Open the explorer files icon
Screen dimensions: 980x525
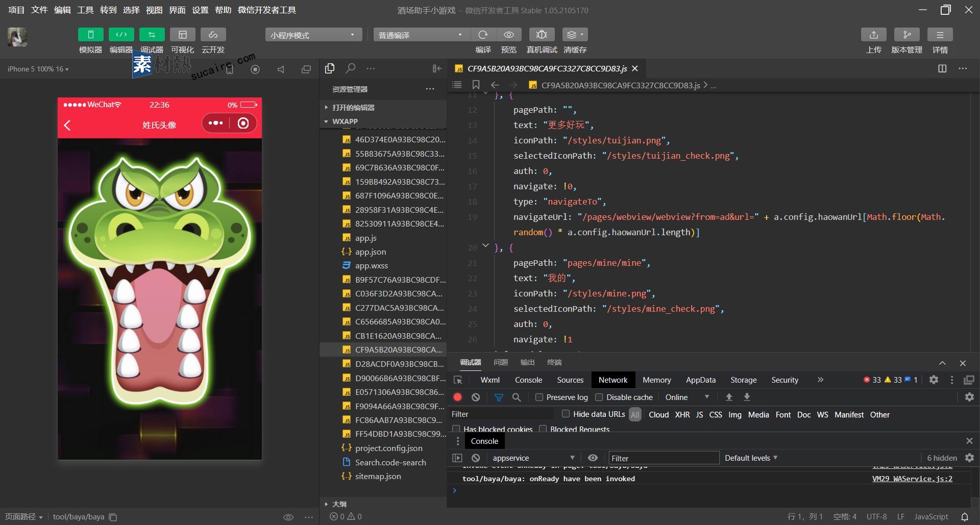click(330, 68)
